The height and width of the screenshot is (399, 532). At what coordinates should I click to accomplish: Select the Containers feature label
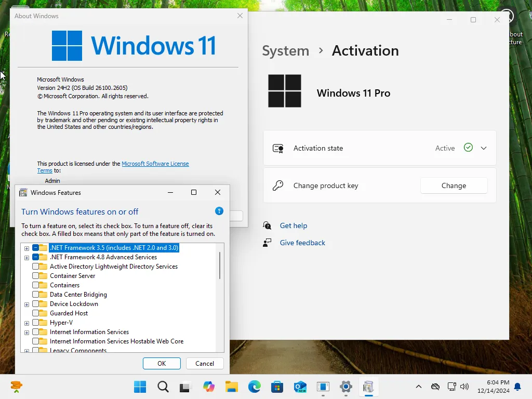(65, 285)
